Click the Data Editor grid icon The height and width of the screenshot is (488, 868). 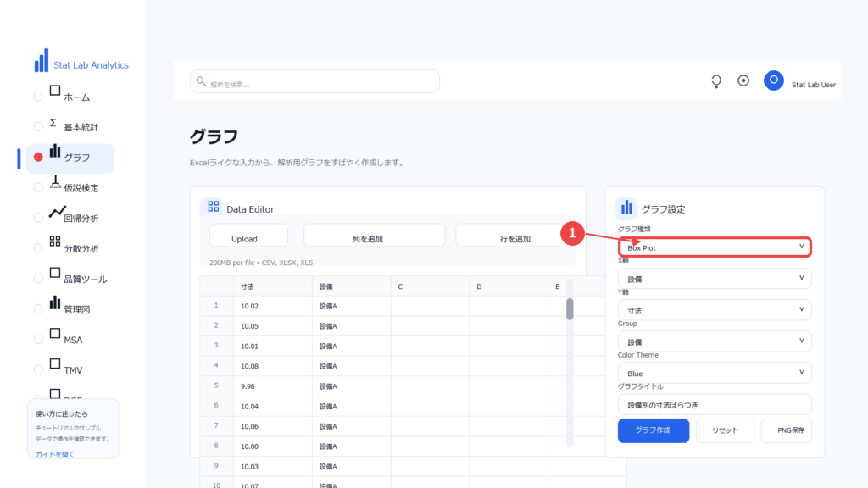(213, 207)
